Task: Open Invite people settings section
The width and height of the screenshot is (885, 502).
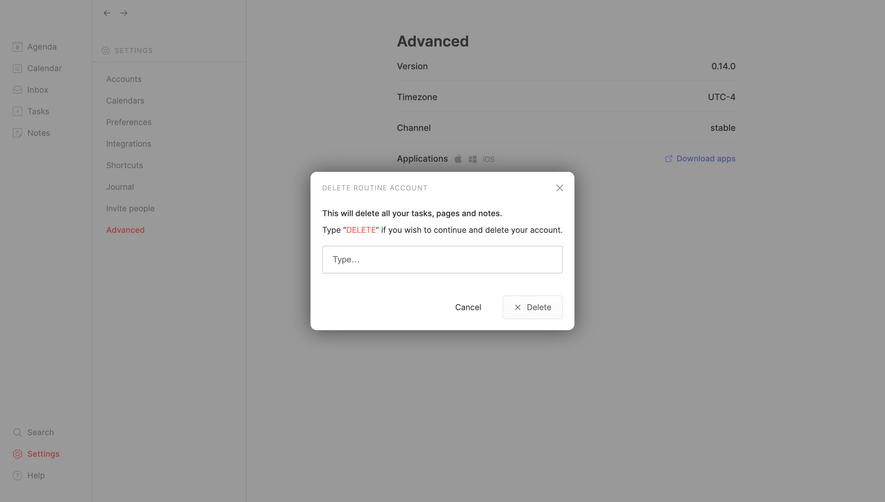Action: click(130, 208)
